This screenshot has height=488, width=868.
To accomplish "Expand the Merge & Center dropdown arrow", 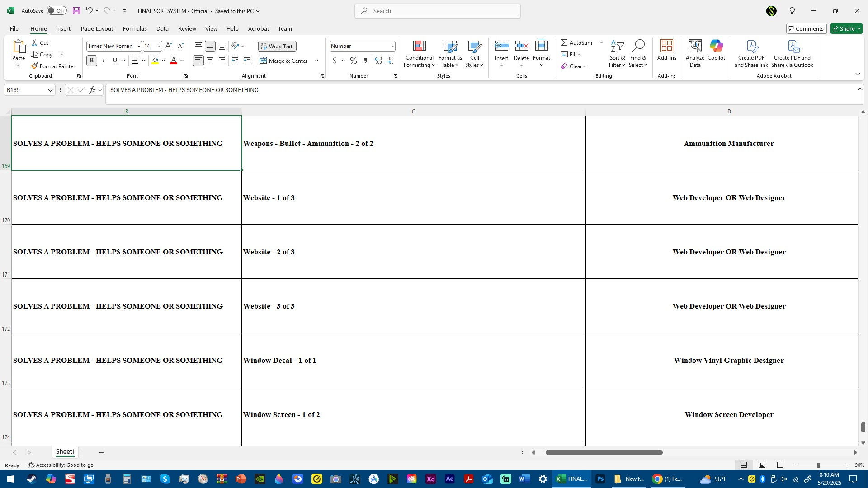I will pos(316,61).
